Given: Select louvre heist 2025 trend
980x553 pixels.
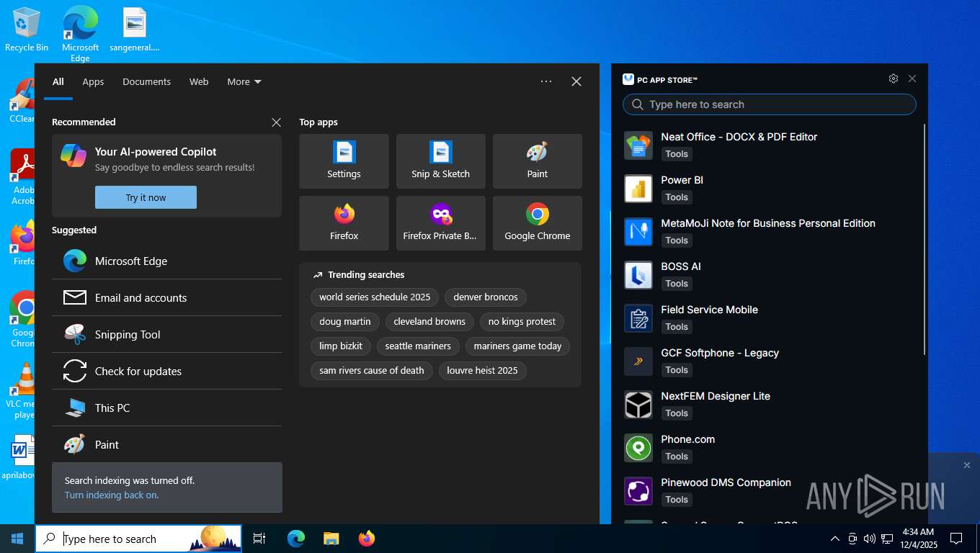Looking at the screenshot, I should coord(482,370).
